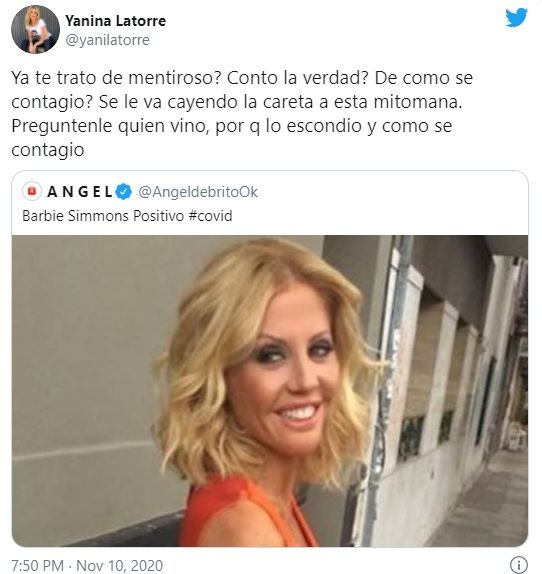Viewport: 542px width, 574px height.
Task: Open the small ANGEL avatar in the quoted tweet
Action: coord(32,191)
